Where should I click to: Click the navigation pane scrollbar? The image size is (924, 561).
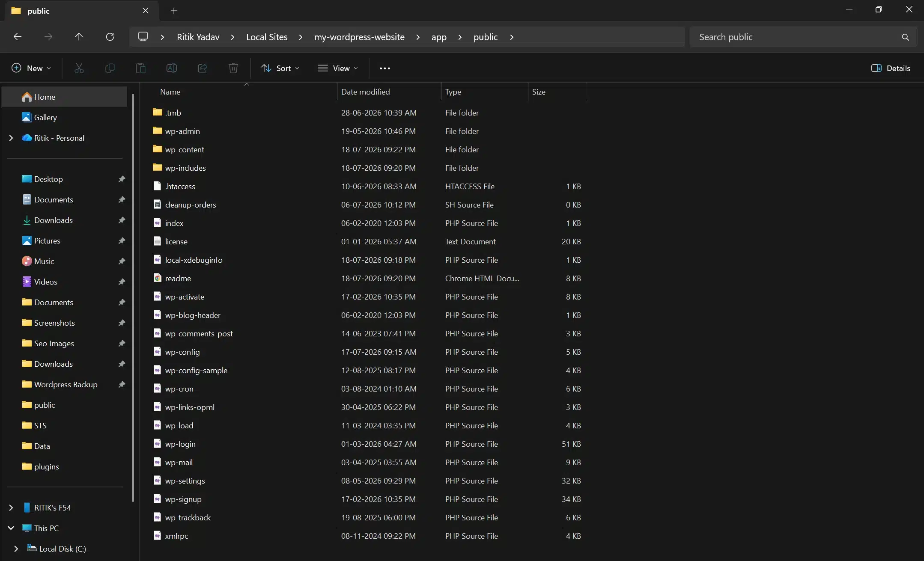133,297
